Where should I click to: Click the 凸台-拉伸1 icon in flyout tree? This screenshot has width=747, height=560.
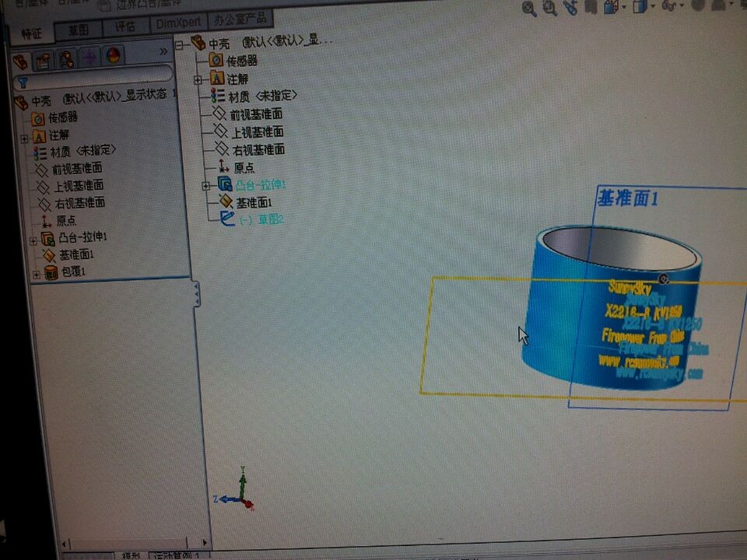click(x=225, y=184)
